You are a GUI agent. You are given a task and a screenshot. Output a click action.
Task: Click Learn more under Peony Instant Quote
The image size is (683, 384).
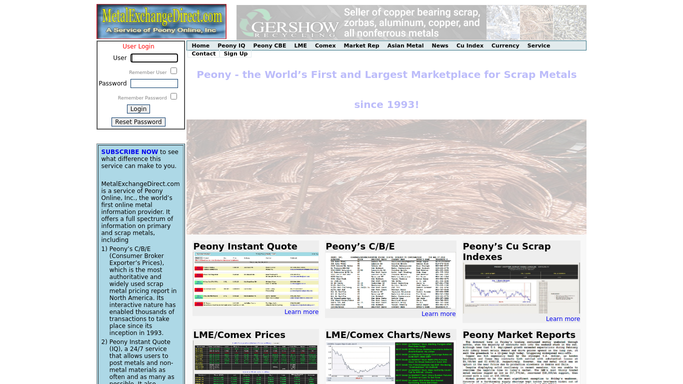[301, 312]
